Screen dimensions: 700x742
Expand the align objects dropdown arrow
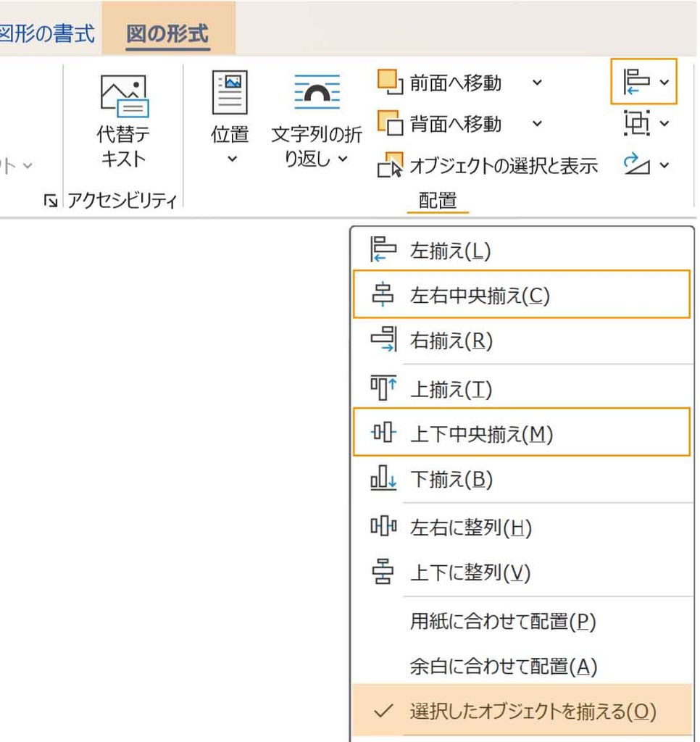pyautogui.click(x=664, y=83)
